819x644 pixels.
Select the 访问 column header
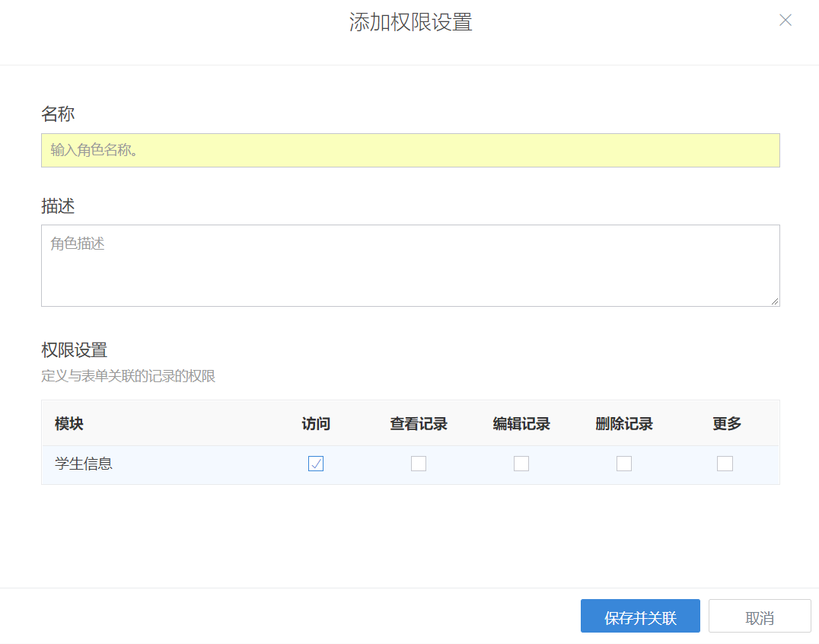tap(316, 424)
